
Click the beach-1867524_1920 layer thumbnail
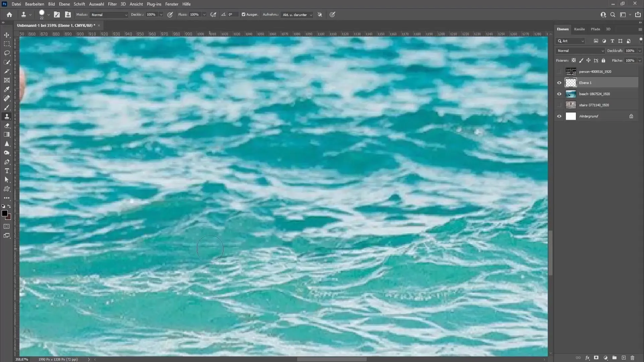tap(571, 94)
